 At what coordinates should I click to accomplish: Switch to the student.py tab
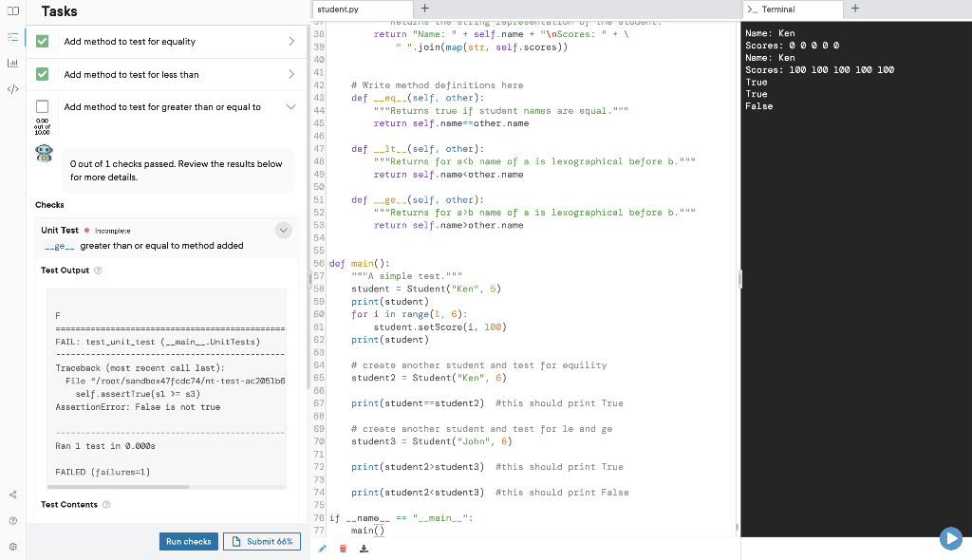363,9
